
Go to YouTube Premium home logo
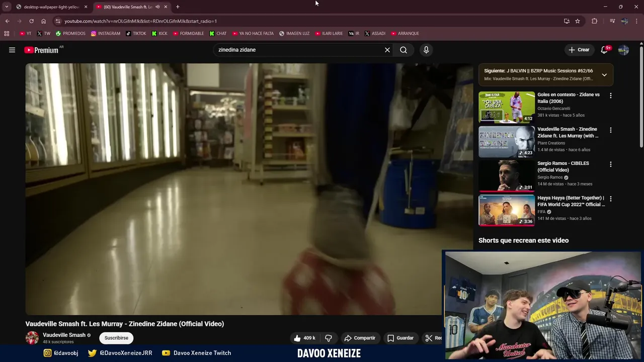click(x=41, y=50)
